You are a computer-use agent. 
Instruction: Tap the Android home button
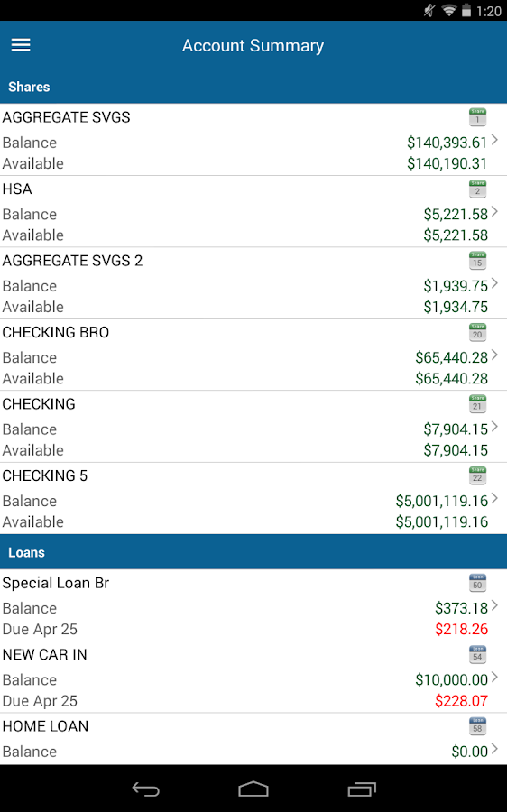(253, 789)
